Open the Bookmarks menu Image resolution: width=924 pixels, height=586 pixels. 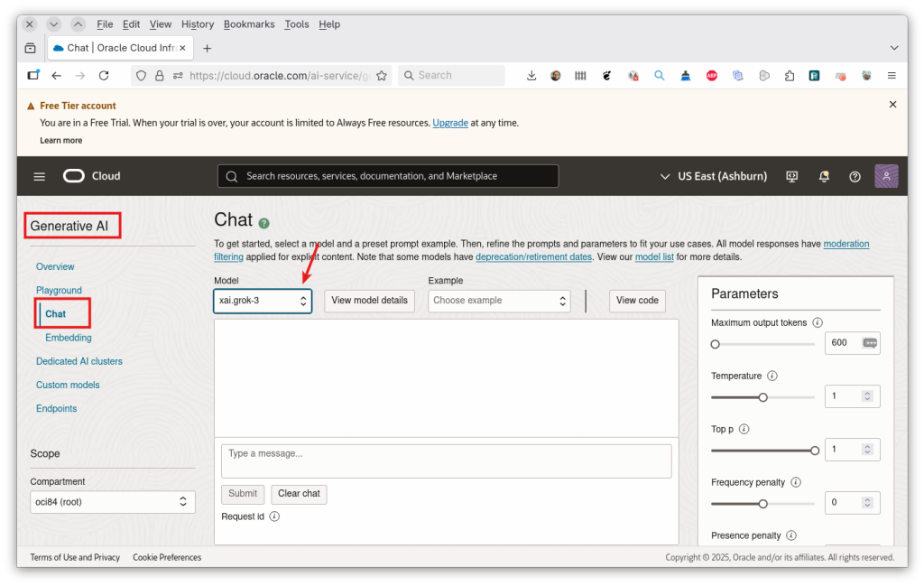pyautogui.click(x=249, y=24)
